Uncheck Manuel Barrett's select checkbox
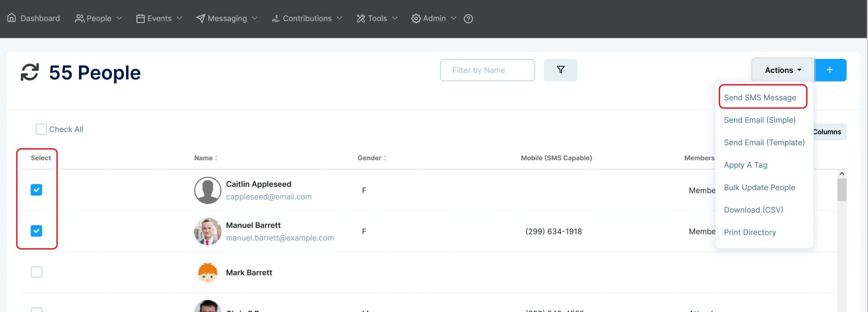 (36, 231)
